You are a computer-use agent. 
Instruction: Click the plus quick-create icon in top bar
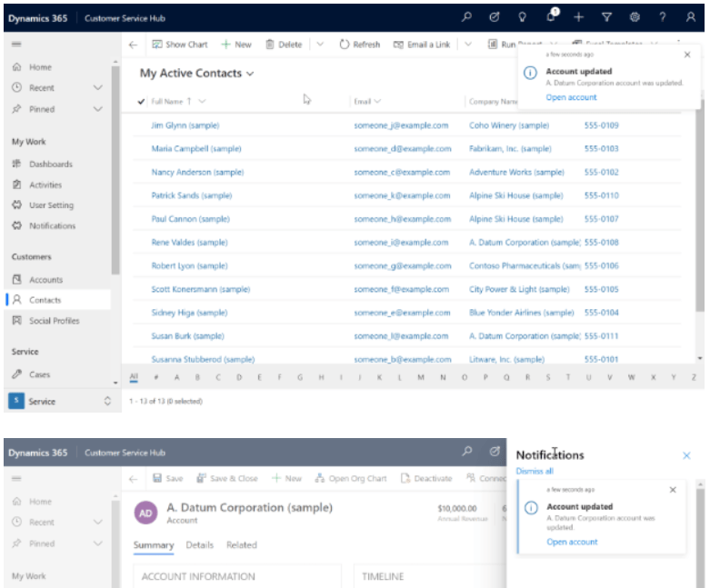click(x=578, y=17)
